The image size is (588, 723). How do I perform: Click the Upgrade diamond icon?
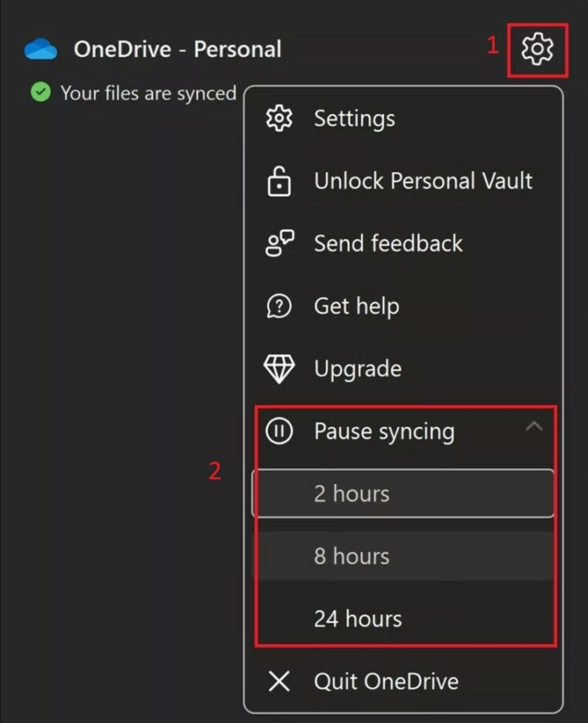[279, 369]
